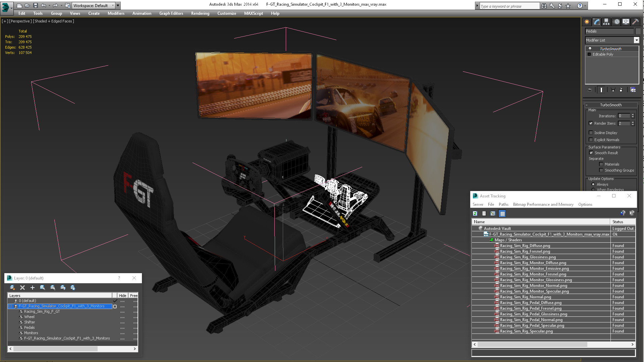This screenshot has width=644, height=362.
Task: Open Configure Modifier Sets icon
Action: click(x=633, y=90)
